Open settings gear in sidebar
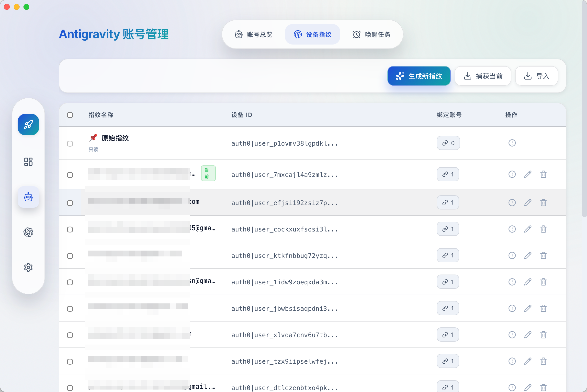This screenshot has height=392, width=587. click(28, 267)
